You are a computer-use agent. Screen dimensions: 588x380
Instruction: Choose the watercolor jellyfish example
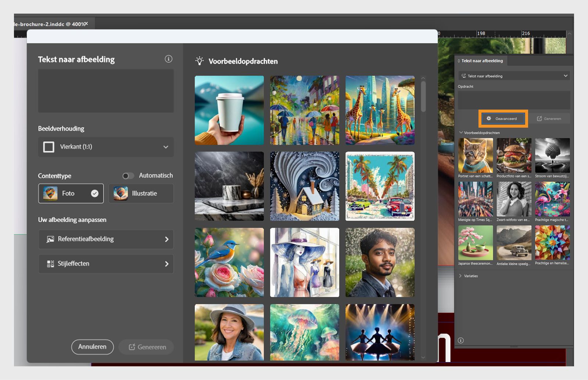(305, 332)
